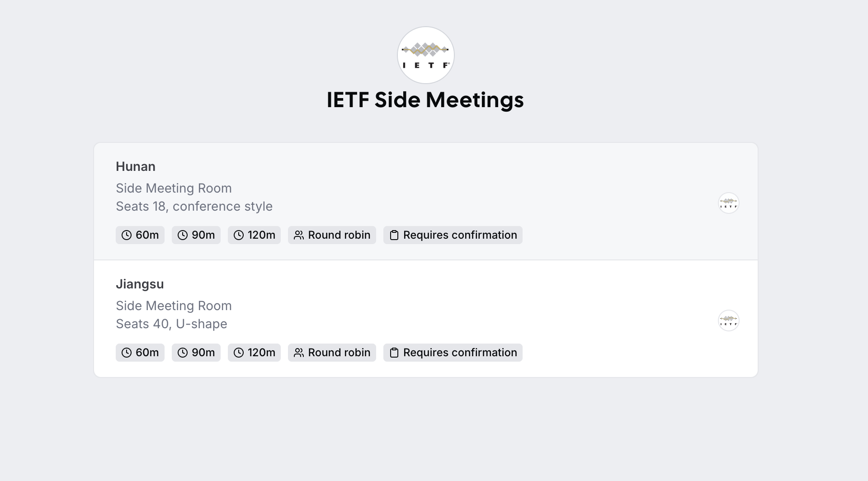
Task: Click people icon on Jiangsu Round robin
Action: (x=299, y=353)
